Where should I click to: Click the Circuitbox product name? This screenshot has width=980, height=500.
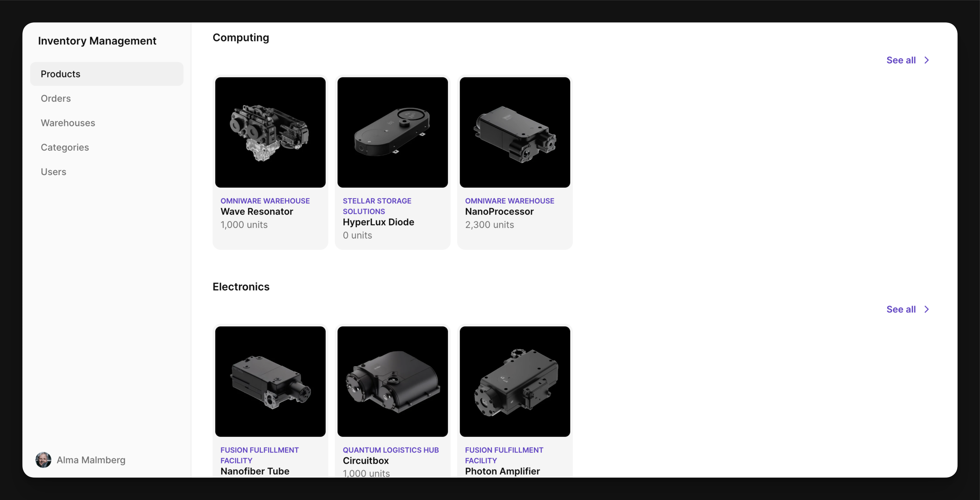click(366, 461)
